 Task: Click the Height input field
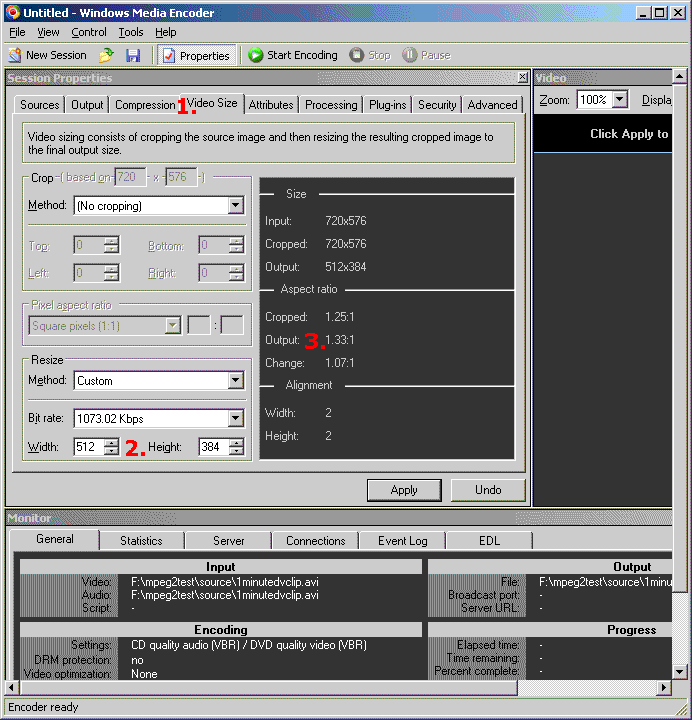pyautogui.click(x=214, y=446)
